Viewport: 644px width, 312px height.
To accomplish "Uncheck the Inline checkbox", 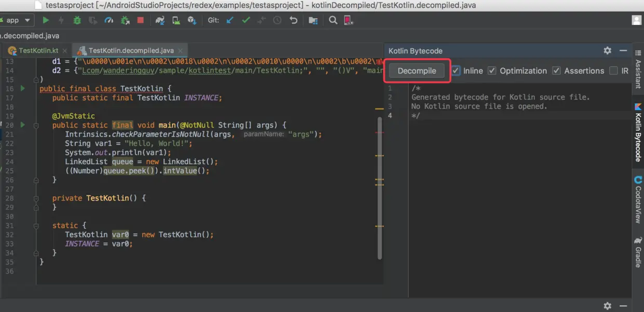I will coord(455,71).
